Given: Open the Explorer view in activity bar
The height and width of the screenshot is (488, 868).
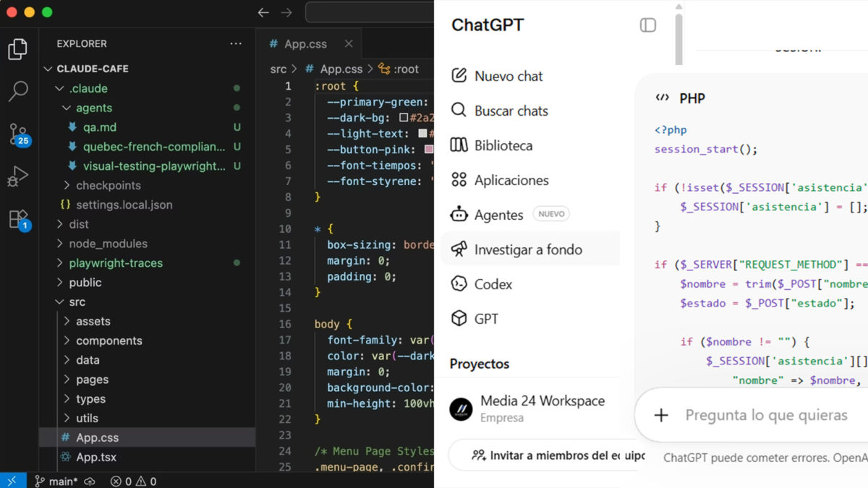Looking at the screenshot, I should (17, 49).
